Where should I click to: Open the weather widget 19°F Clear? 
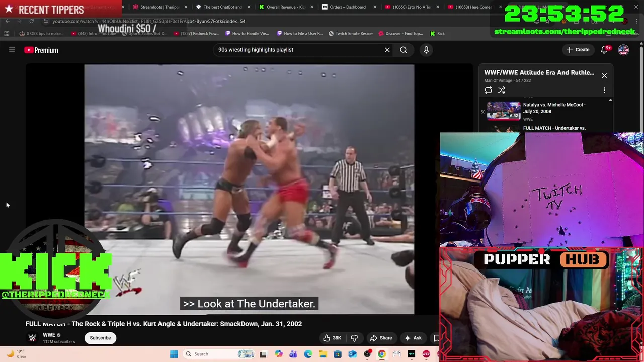pyautogui.click(x=16, y=354)
